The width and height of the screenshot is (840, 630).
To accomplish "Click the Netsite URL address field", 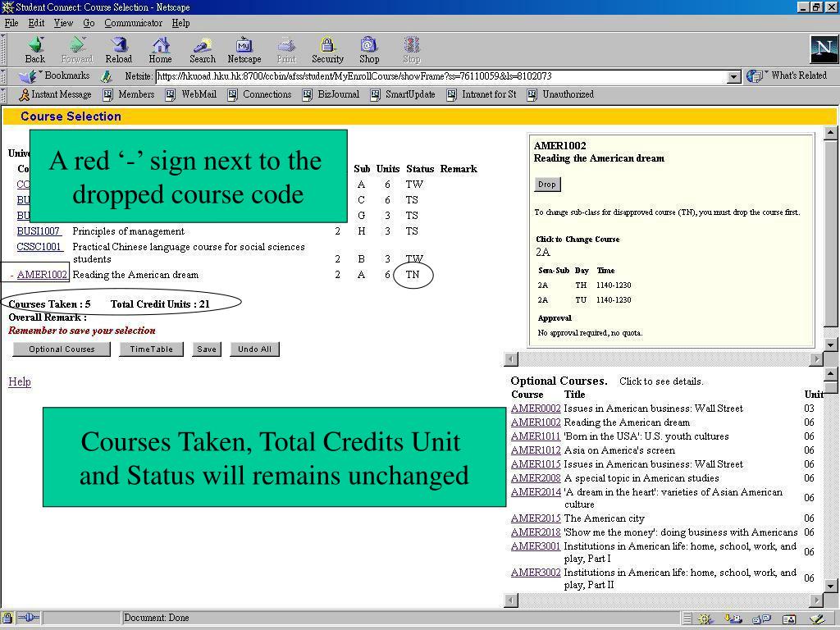I will click(441, 76).
